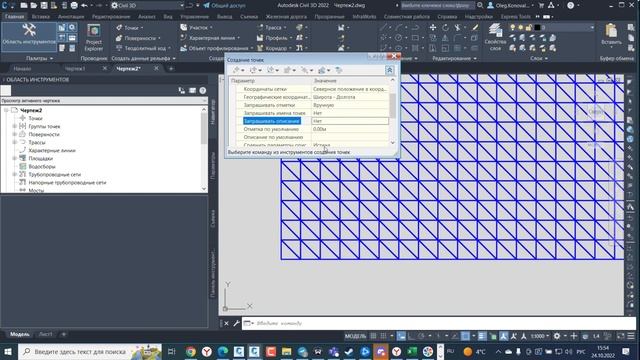Toggle snap mode in the status bar

pos(383,336)
